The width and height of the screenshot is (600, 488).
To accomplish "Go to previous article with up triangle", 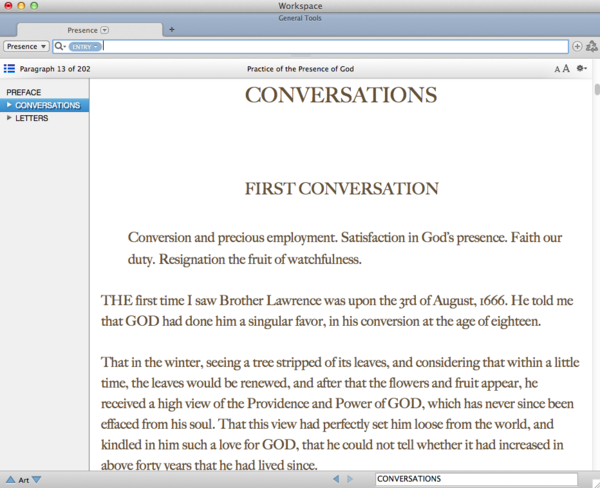I will pos(10,479).
